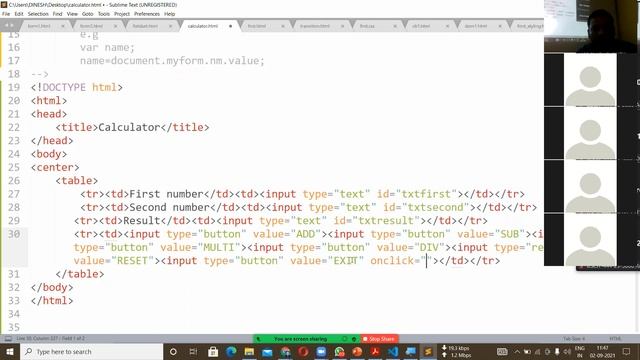Viewport: 640px width, 360px height.
Task: Click in the 'Type here to search' box
Action: pos(92,351)
